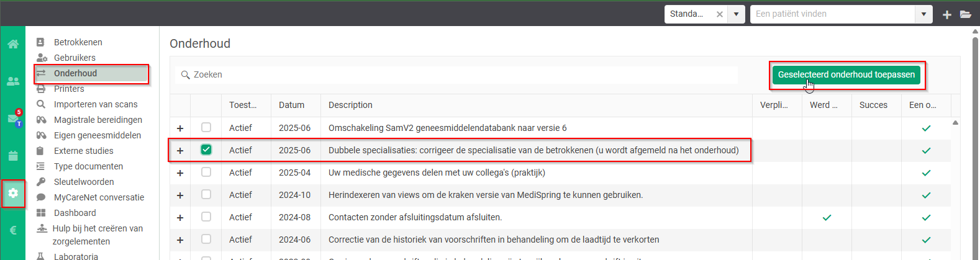Screen dimensions: 980x260
Task: Open Sleutelwoorden menu item
Action: (84, 182)
